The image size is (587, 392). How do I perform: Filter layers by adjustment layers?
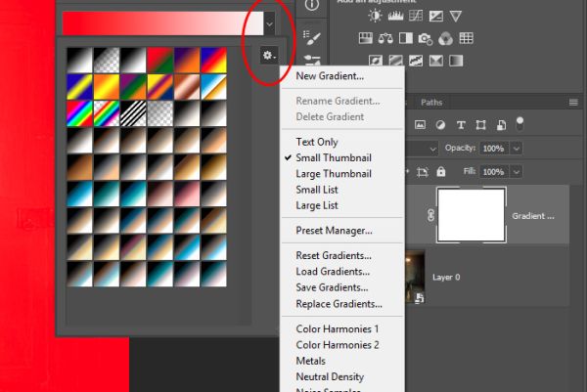click(x=440, y=125)
